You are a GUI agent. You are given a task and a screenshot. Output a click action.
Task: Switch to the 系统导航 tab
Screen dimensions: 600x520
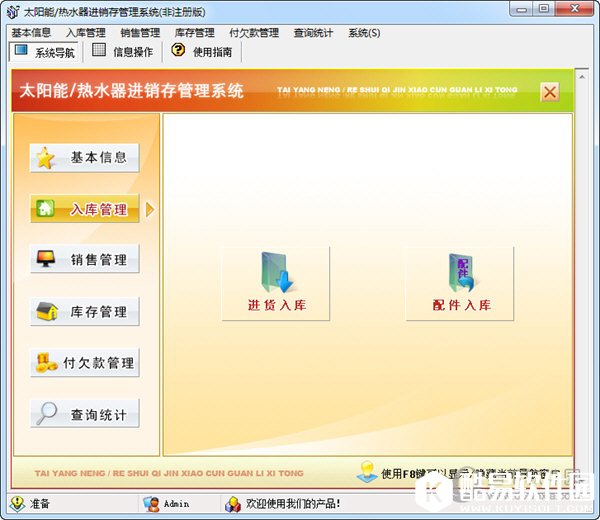pyautogui.click(x=45, y=52)
